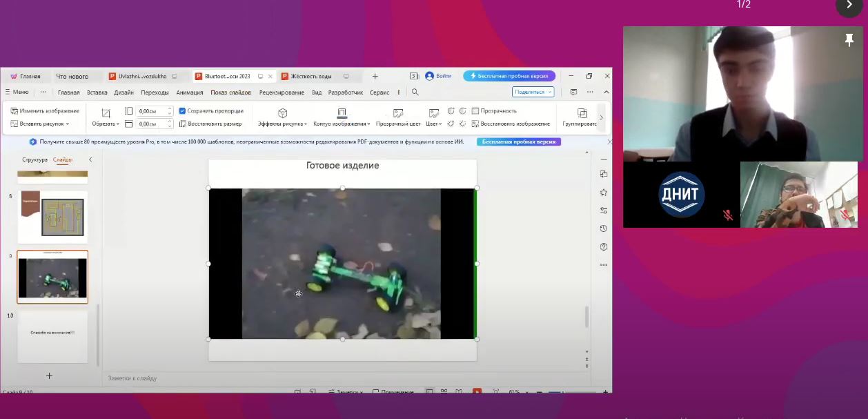
Task: Click Восстановить изображение reset picture
Action: click(511, 124)
